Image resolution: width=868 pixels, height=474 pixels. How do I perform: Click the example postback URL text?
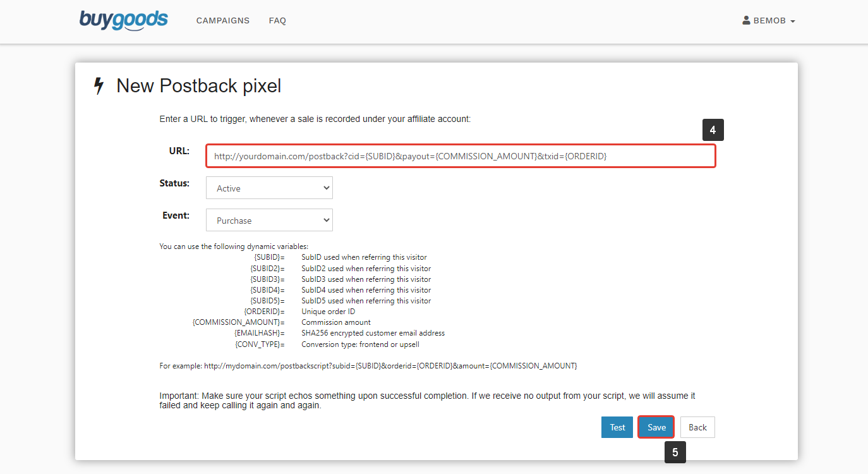click(x=368, y=365)
